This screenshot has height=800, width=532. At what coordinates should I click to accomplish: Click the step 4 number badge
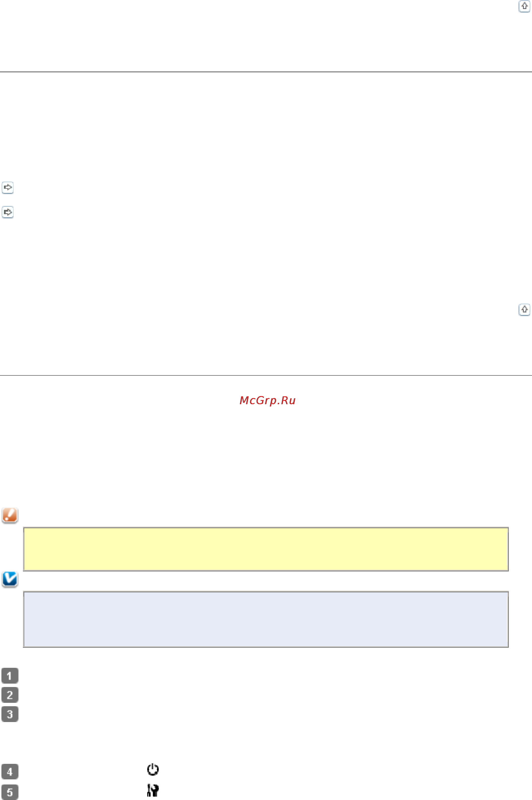tap(10, 771)
